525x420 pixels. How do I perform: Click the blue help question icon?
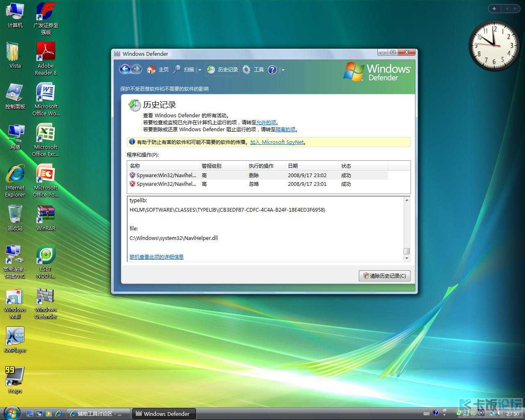click(x=272, y=70)
